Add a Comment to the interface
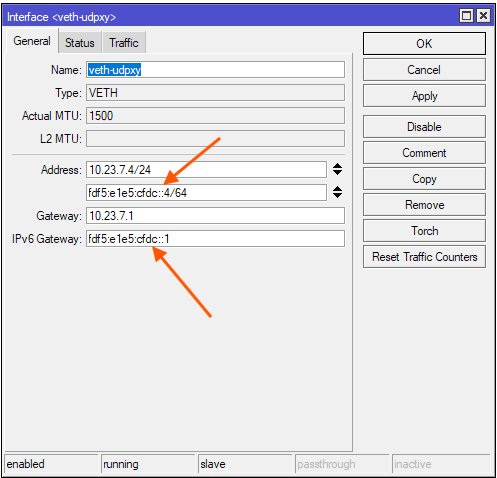 [424, 153]
